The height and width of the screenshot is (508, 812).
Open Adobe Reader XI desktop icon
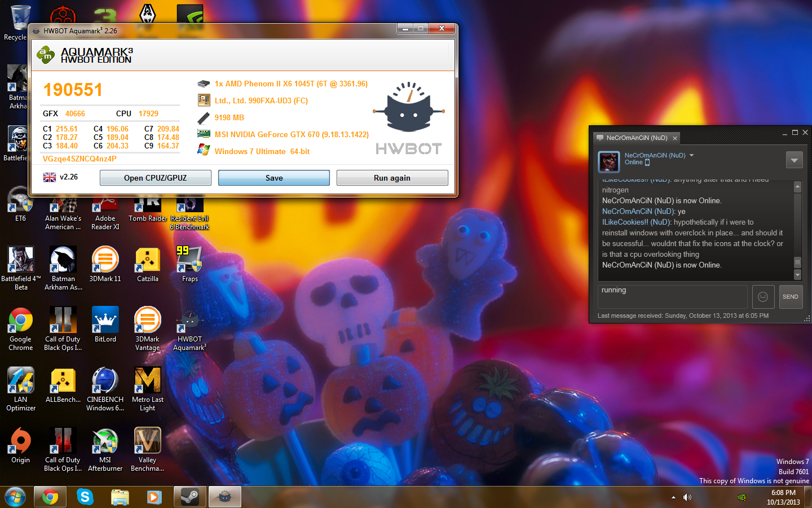click(105, 214)
